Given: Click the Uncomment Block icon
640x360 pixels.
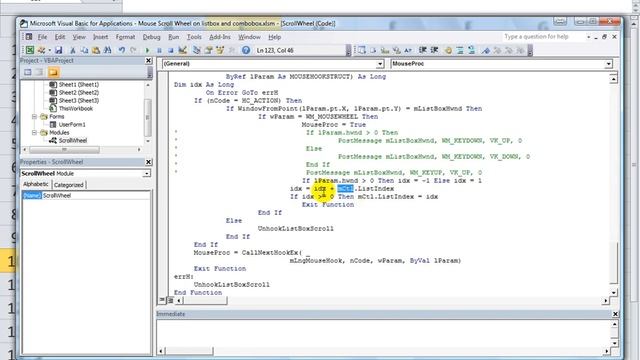Looking at the screenshot, I should click(x=471, y=50).
